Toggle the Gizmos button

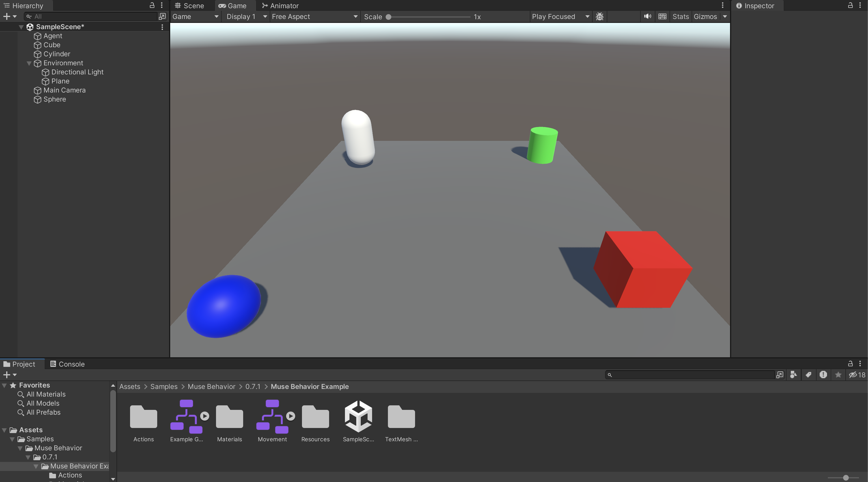tap(705, 16)
